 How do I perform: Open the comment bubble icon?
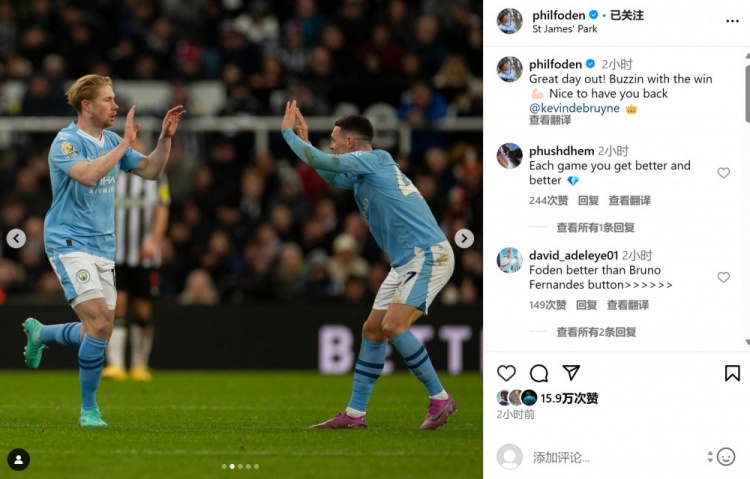(539, 373)
